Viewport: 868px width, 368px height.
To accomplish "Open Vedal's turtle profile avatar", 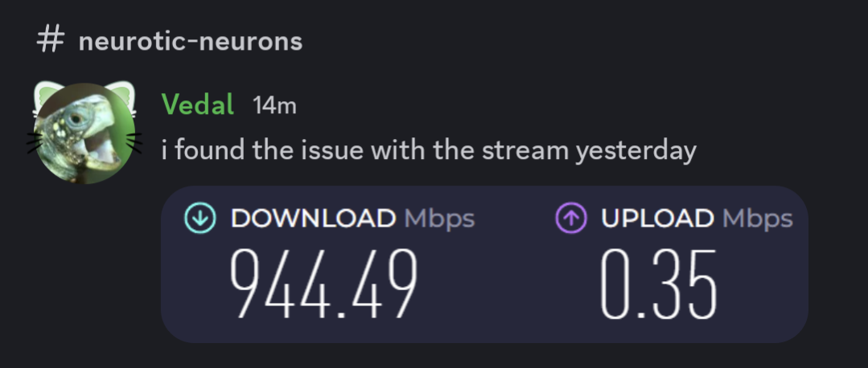I will (84, 134).
